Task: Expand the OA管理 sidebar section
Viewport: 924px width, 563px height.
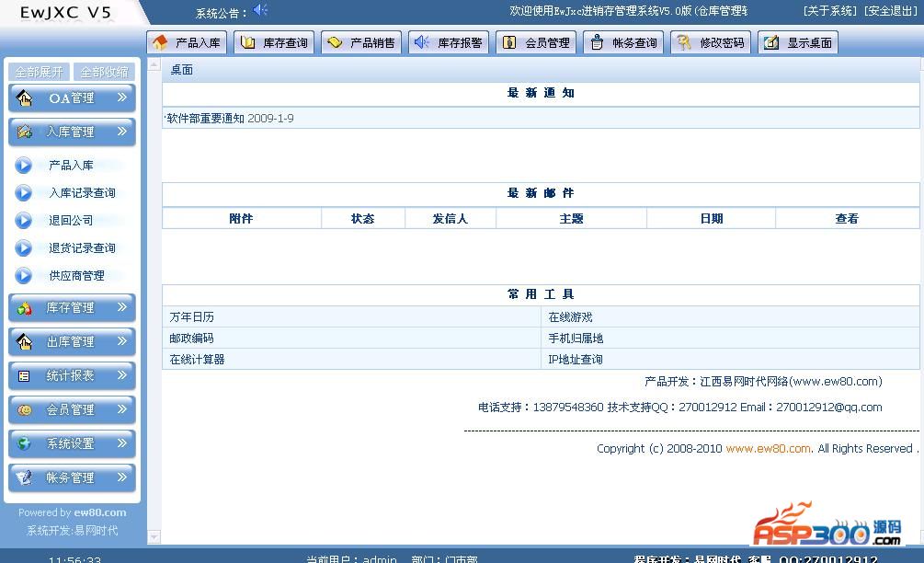Action: click(x=72, y=98)
